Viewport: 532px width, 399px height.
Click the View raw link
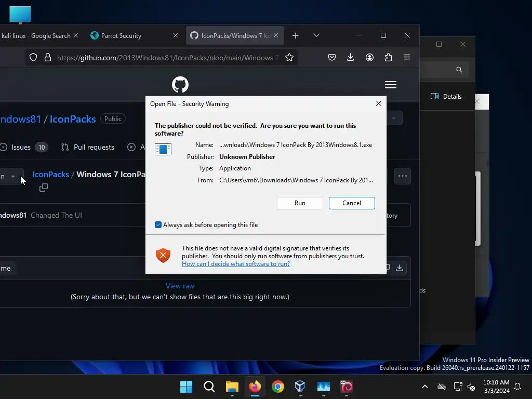coord(180,286)
